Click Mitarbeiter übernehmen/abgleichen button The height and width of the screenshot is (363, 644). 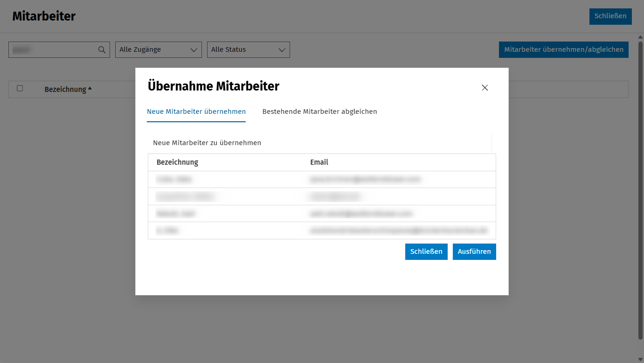click(564, 50)
